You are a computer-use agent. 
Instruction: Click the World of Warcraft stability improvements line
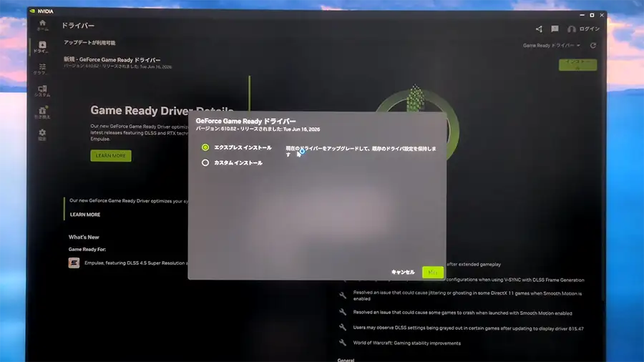[406, 343]
